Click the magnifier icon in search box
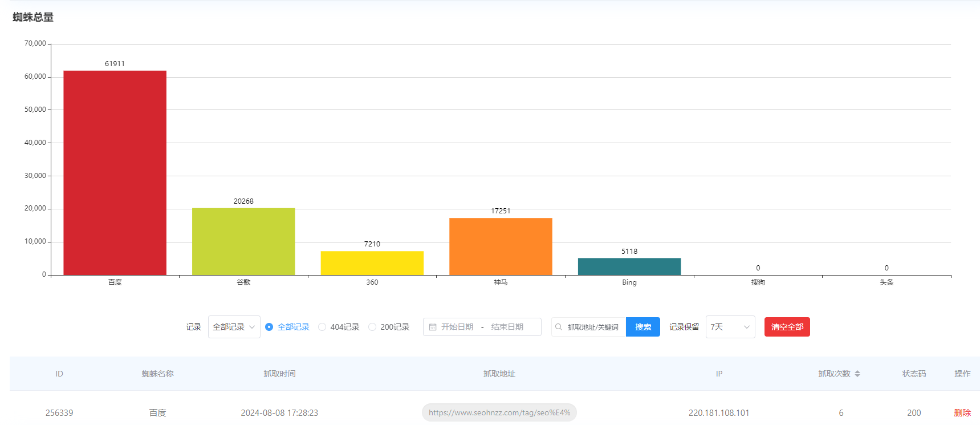This screenshot has width=980, height=425. pos(559,327)
